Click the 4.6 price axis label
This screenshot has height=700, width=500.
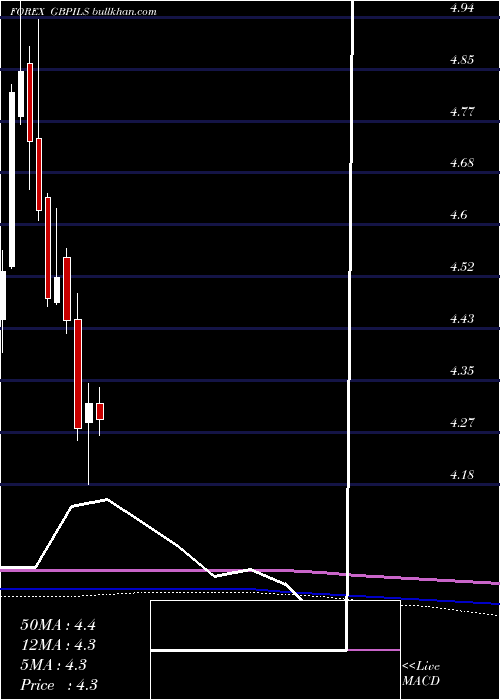coord(458,215)
